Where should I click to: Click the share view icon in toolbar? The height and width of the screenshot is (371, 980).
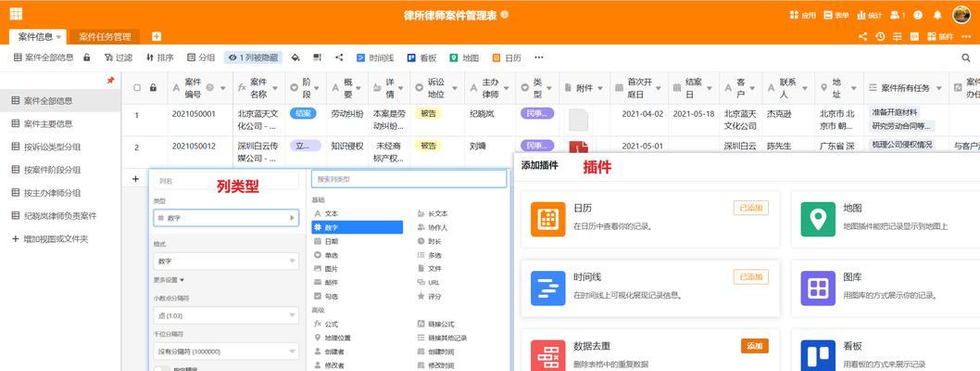coord(339,58)
